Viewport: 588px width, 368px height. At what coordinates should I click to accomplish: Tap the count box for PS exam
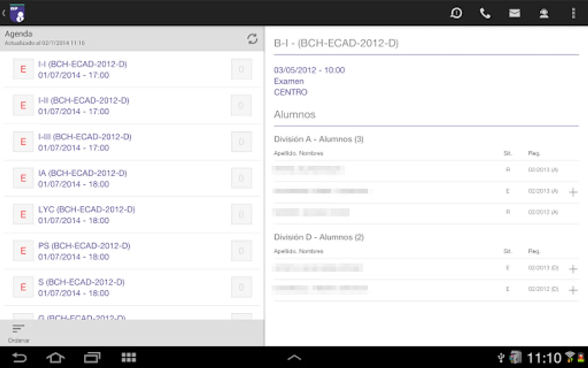click(241, 251)
